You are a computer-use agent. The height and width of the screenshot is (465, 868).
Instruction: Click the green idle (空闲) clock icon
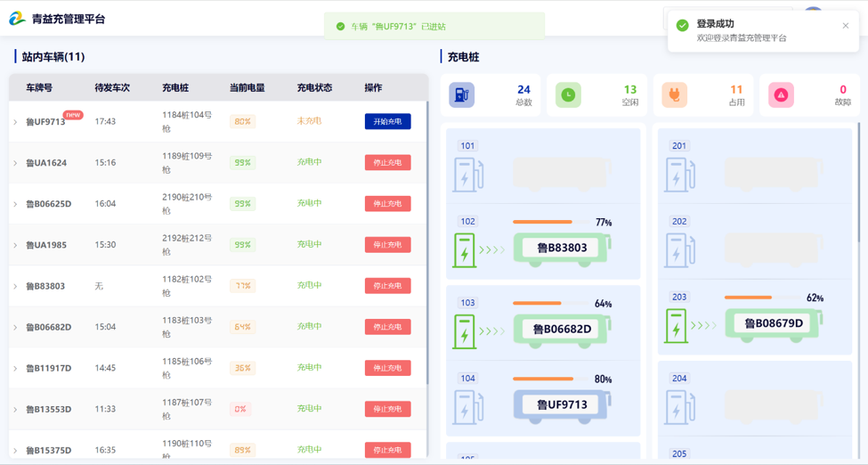click(568, 95)
